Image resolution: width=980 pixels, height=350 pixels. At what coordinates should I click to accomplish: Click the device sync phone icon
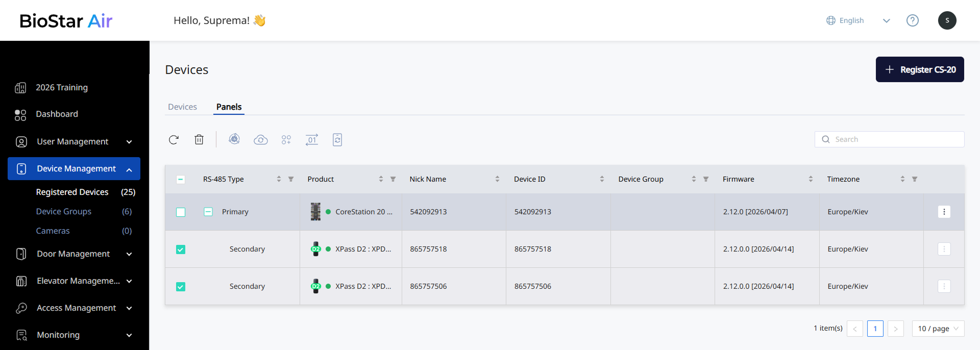[337, 140]
